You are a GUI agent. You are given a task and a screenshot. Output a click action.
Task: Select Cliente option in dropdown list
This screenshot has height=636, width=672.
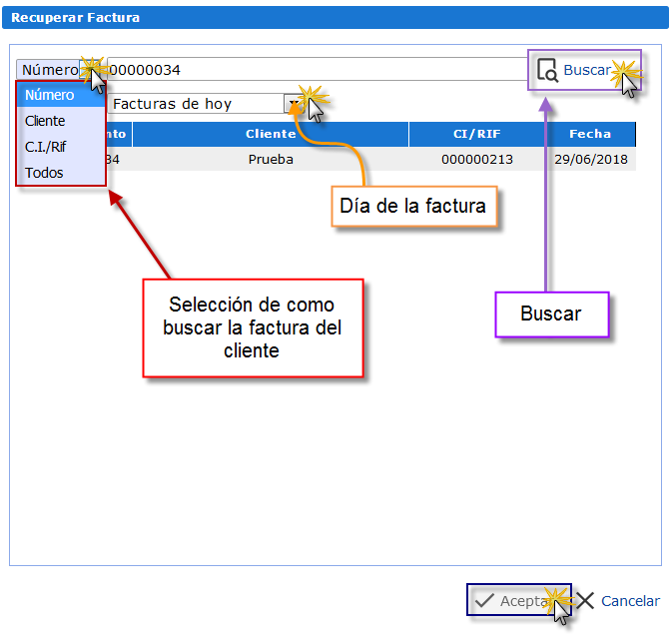click(x=61, y=121)
